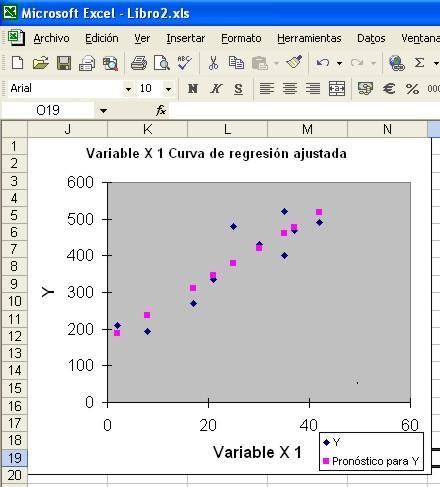Click the AutoSum sigma icon

click(419, 62)
